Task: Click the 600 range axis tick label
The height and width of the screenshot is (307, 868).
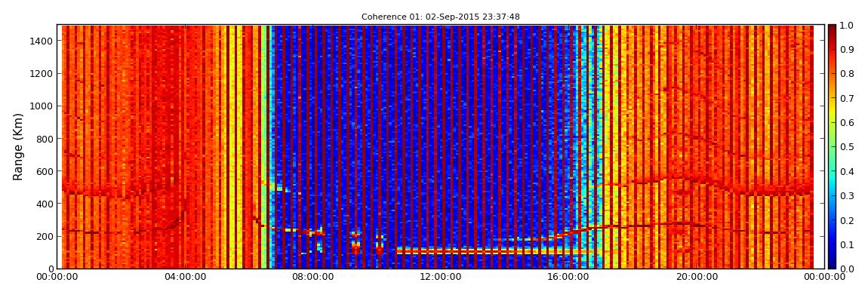Action: 45,171
